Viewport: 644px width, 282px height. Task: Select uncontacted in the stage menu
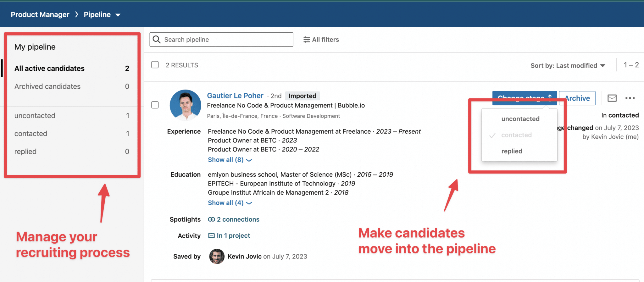[520, 119]
